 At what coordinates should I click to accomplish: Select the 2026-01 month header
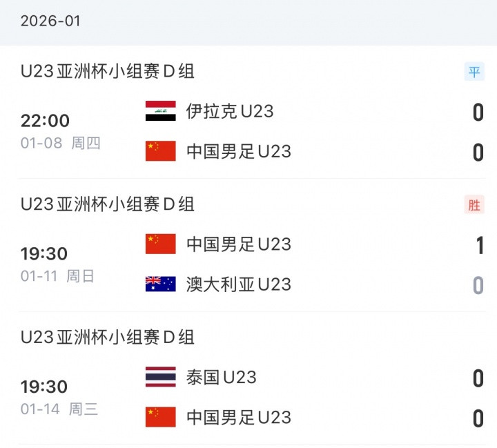point(50,21)
